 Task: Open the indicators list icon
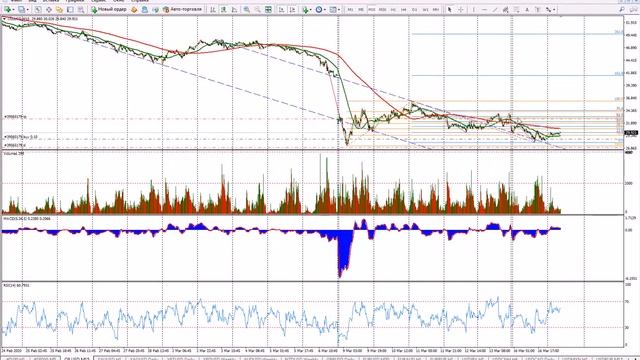pyautogui.click(x=305, y=9)
